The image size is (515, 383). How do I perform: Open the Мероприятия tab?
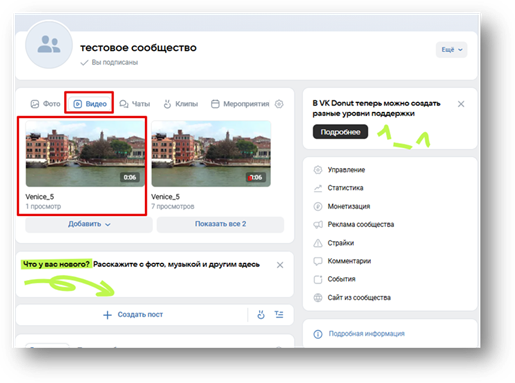240,104
